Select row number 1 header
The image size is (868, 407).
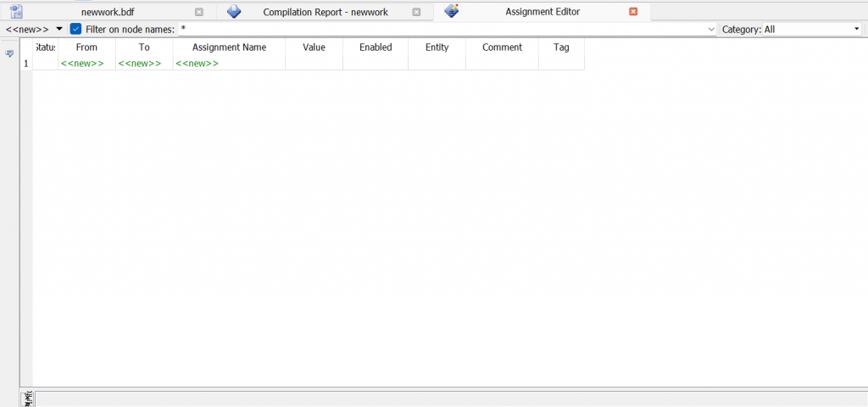(26, 63)
